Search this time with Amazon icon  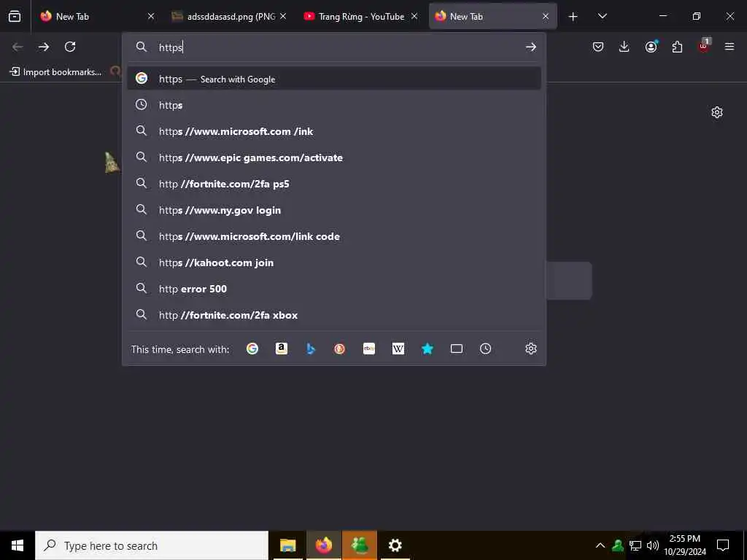pyautogui.click(x=282, y=349)
